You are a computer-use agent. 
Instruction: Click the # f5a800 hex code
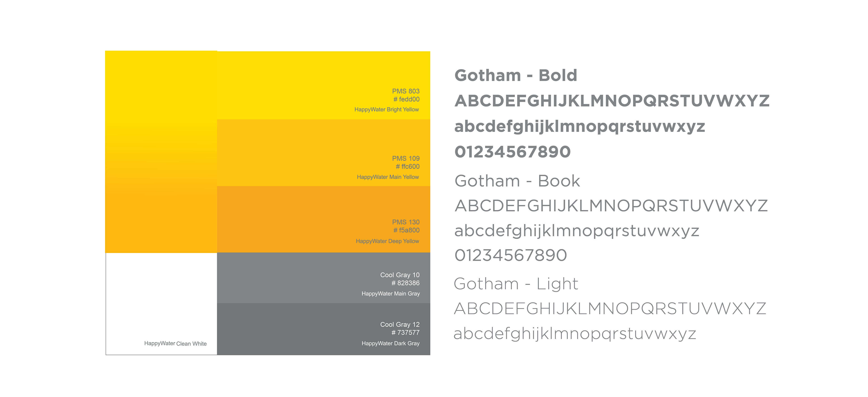click(x=406, y=230)
